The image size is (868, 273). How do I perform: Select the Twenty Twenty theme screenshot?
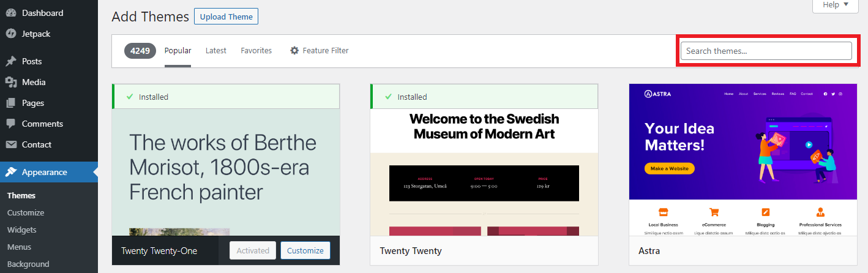coord(484,173)
